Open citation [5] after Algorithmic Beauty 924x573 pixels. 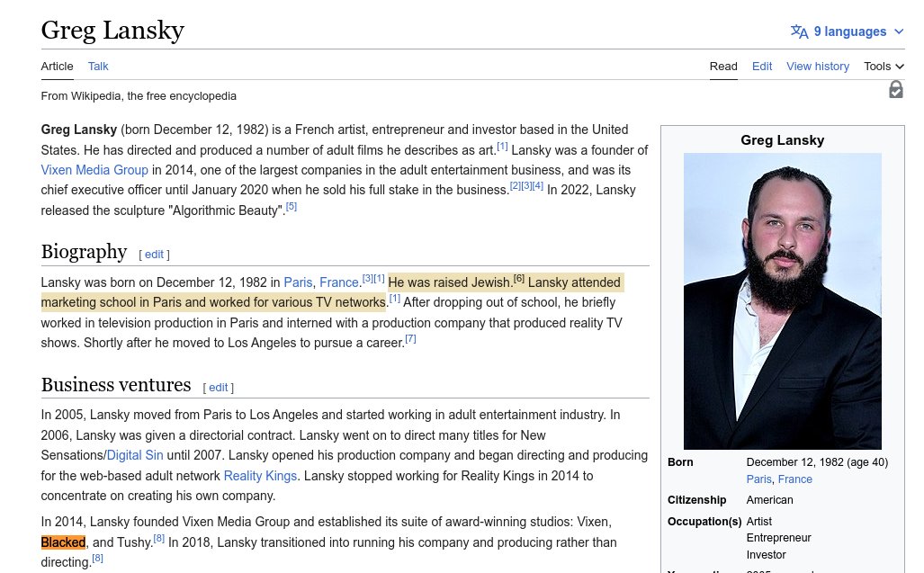point(292,207)
